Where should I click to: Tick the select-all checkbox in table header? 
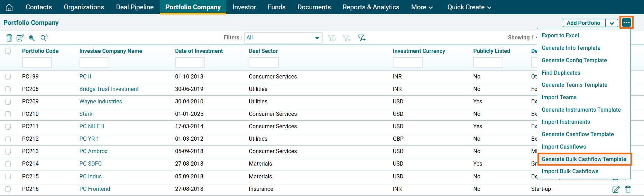(x=8, y=51)
